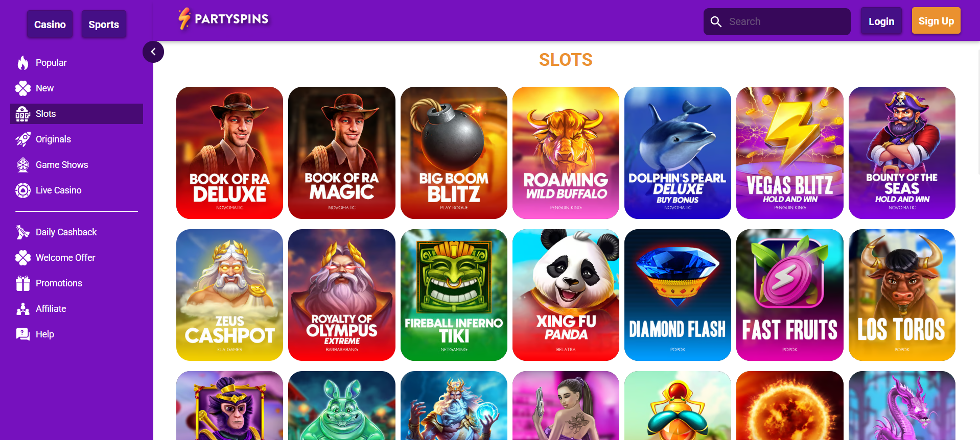Click the Help chat bubble icon
Image resolution: width=980 pixels, height=440 pixels.
[x=23, y=334]
